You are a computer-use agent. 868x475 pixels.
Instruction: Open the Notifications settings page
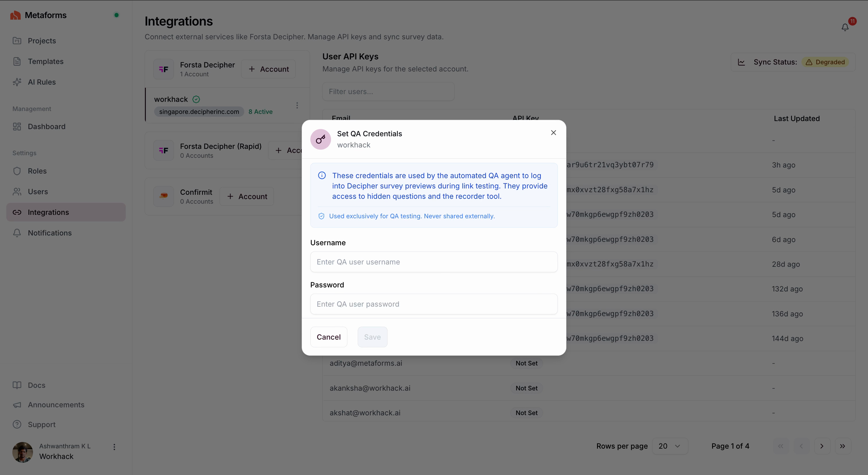[49, 233]
